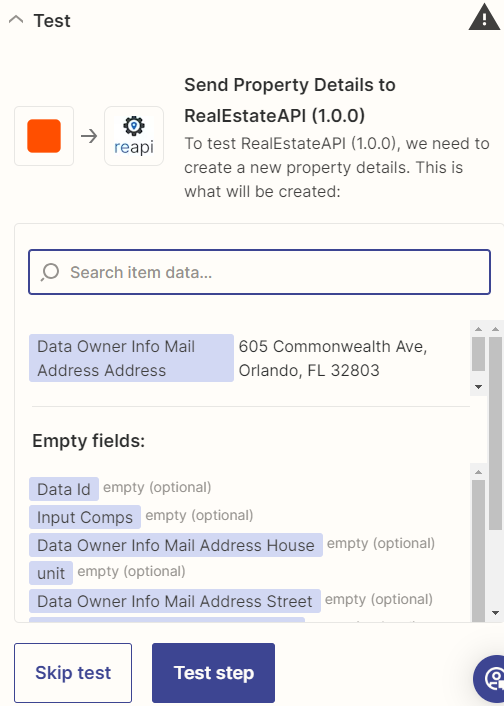
Task: Click Data Owner Info Mail Address Street tag
Action: [x=175, y=601]
